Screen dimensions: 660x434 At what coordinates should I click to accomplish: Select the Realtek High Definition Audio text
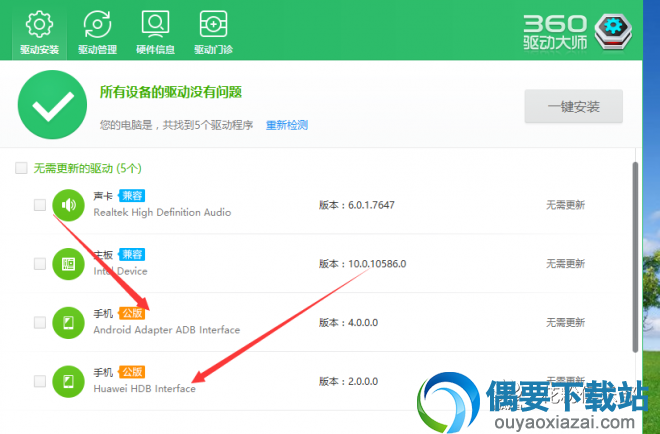(x=162, y=212)
